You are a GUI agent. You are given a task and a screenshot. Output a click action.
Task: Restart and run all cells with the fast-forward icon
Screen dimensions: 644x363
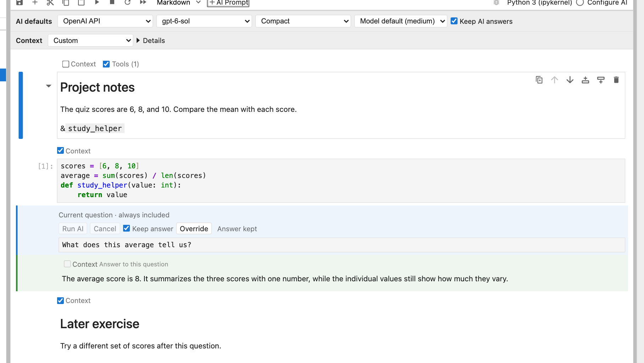tap(143, 2)
